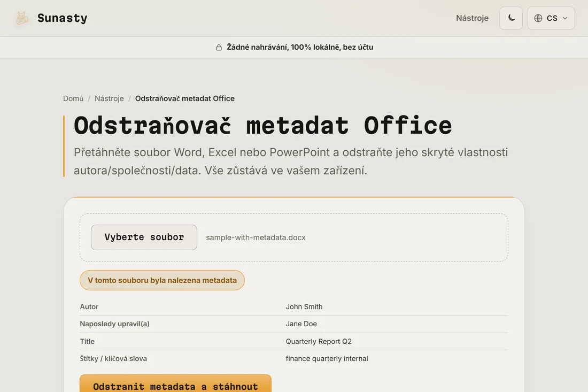Image resolution: width=588 pixels, height=392 pixels.
Task: Click the main page heading
Action: point(263,125)
